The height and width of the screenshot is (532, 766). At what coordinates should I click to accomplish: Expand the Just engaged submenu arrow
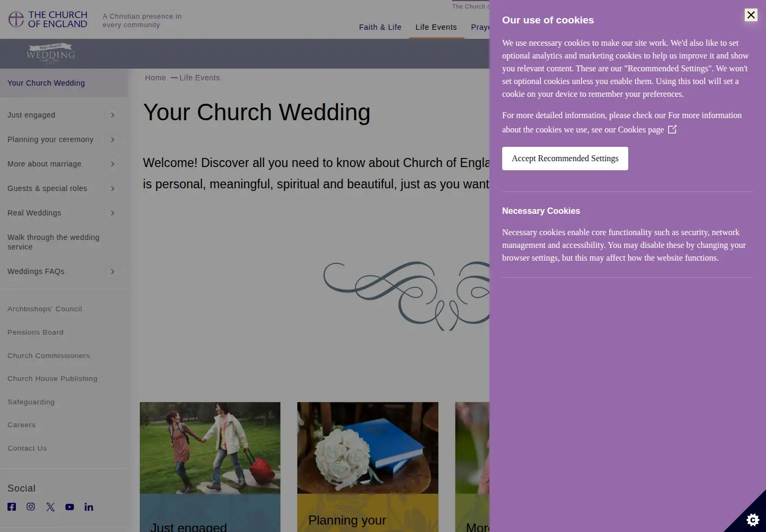(112, 115)
